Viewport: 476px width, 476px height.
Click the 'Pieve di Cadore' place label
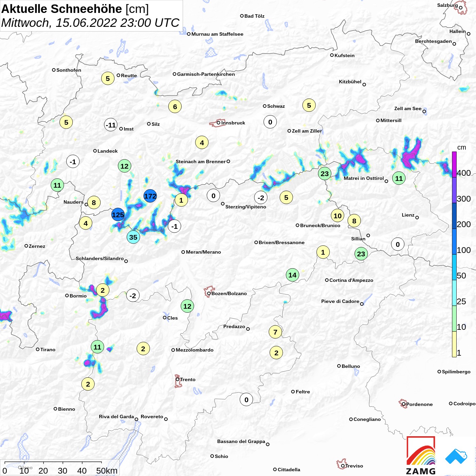click(x=340, y=301)
